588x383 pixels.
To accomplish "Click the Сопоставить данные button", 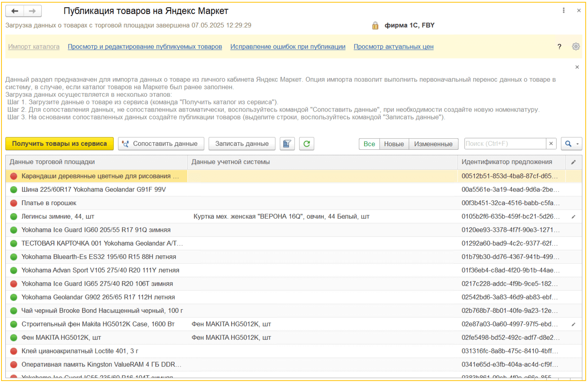I will (161, 144).
